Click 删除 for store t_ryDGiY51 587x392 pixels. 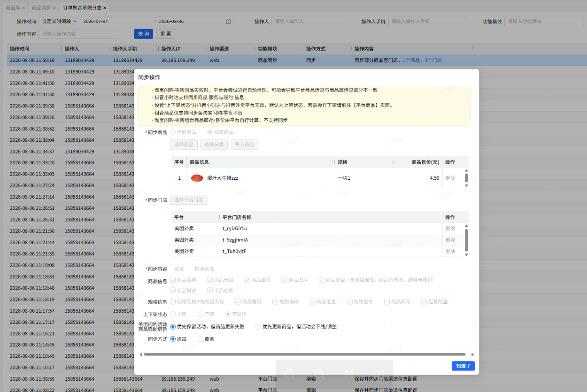tap(450, 229)
